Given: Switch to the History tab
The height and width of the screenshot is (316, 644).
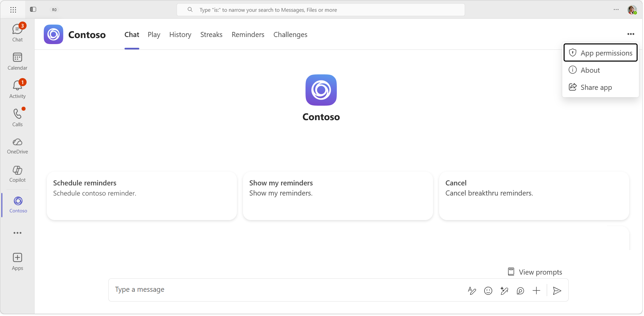Looking at the screenshot, I should tap(180, 34).
